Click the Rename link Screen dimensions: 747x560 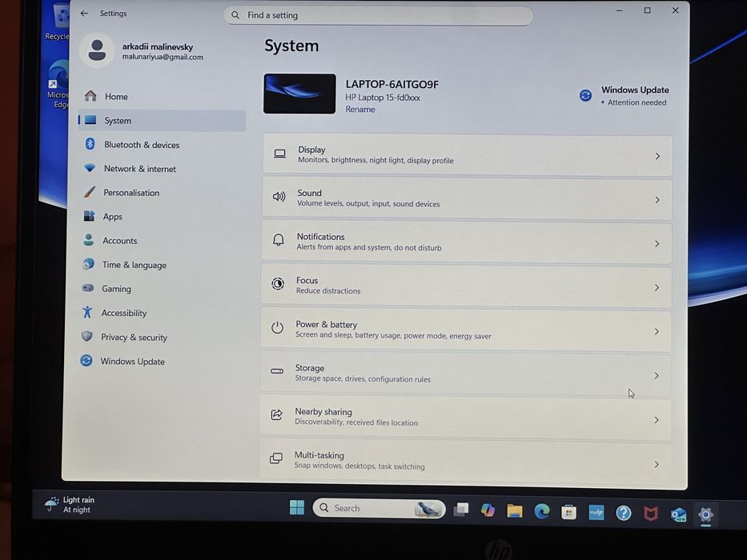click(360, 109)
